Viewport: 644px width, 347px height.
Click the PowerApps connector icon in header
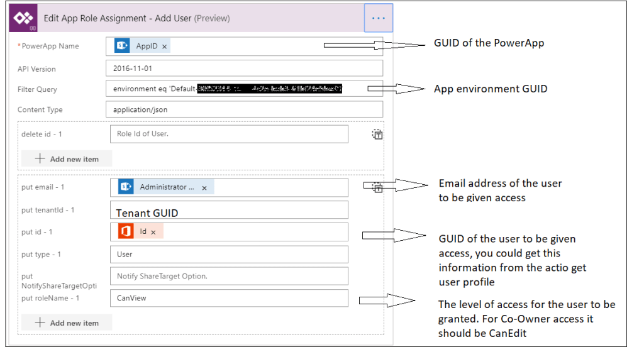click(x=23, y=18)
